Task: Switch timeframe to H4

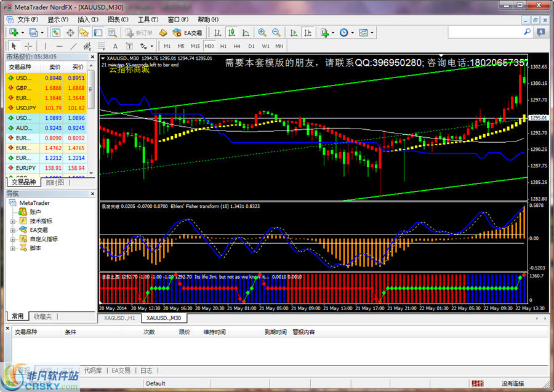Action: point(237,46)
